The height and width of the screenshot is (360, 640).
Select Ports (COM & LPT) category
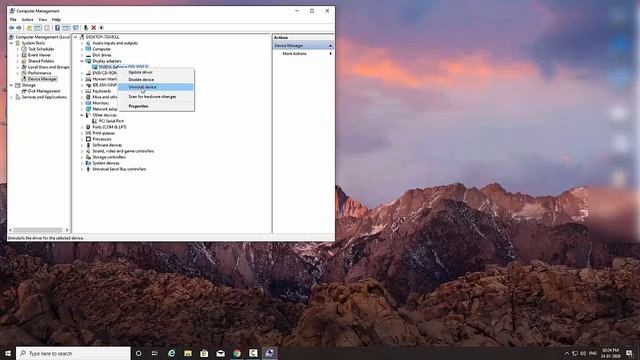click(109, 127)
